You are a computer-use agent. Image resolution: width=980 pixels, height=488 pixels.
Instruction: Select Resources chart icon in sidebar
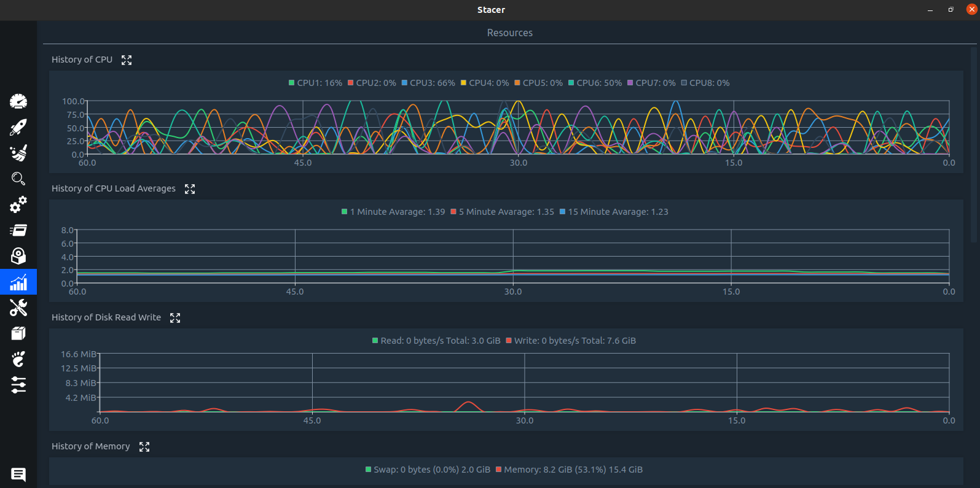[18, 282]
